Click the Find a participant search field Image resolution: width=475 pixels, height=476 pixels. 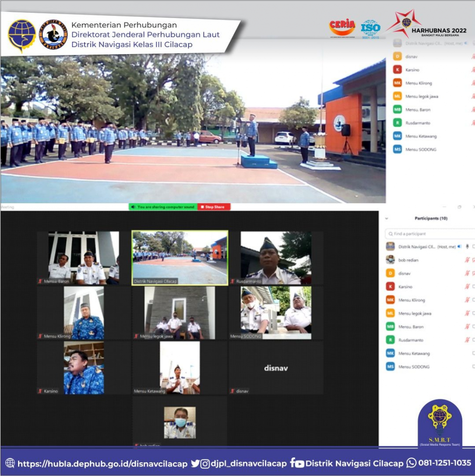pyautogui.click(x=430, y=234)
